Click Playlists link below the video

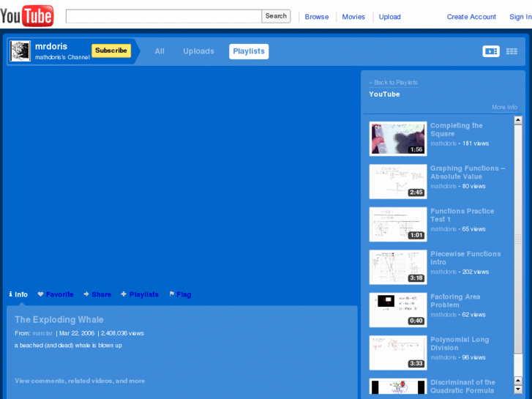(x=144, y=294)
